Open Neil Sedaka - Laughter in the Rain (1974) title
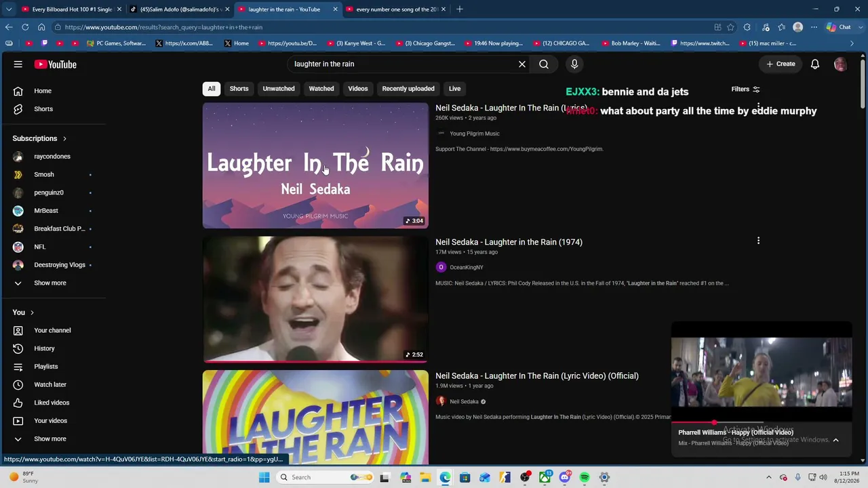This screenshot has width=868, height=488. (x=509, y=242)
